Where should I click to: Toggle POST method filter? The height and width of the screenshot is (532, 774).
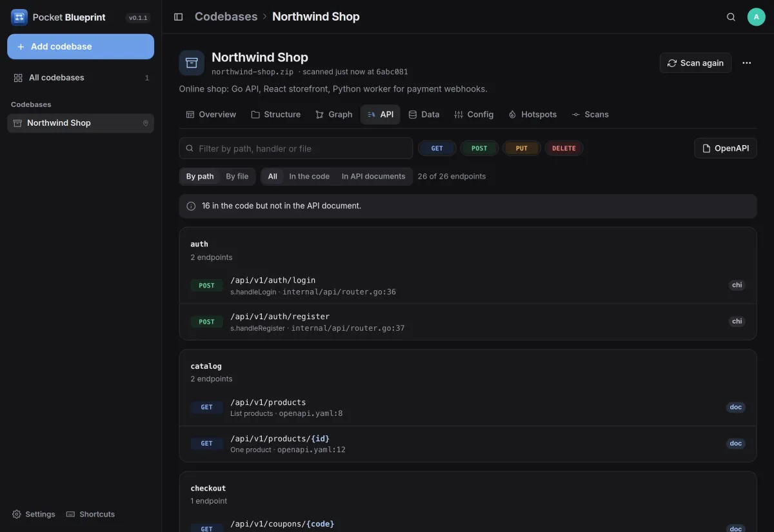(x=479, y=148)
